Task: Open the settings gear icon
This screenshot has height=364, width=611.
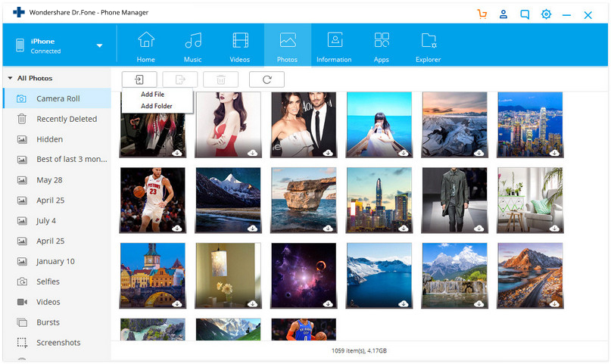Action: click(546, 14)
